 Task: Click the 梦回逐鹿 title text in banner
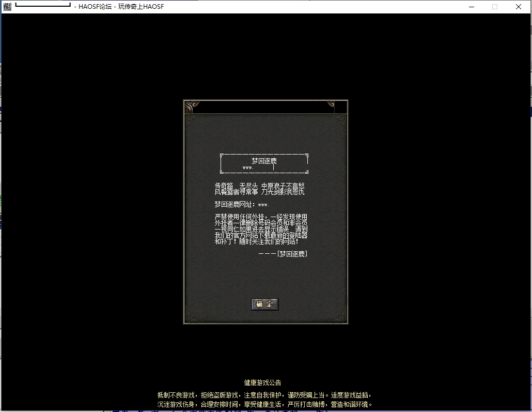(264, 161)
